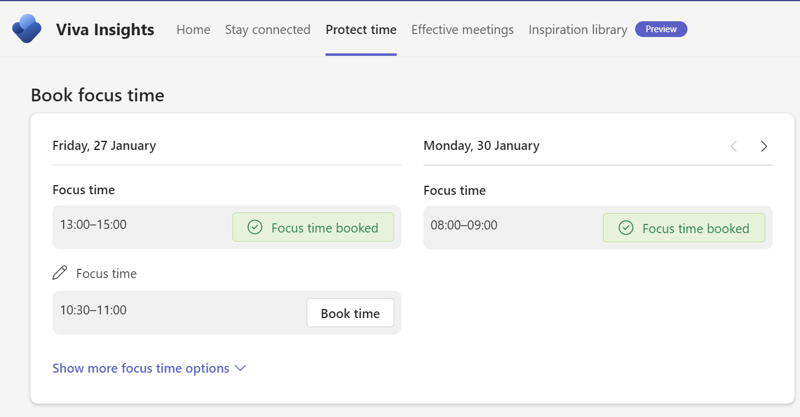Image resolution: width=800 pixels, height=417 pixels.
Task: Click Focus time booked for Monday 08:00–09:00
Action: 684,228
